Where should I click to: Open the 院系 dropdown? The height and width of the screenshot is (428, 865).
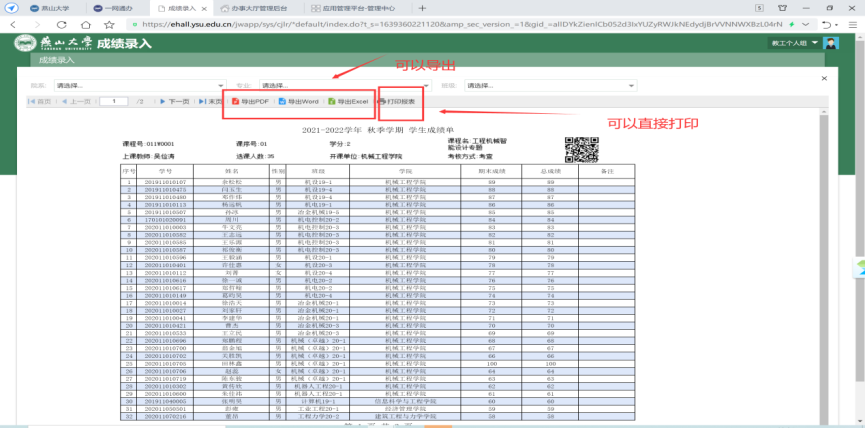click(x=140, y=86)
